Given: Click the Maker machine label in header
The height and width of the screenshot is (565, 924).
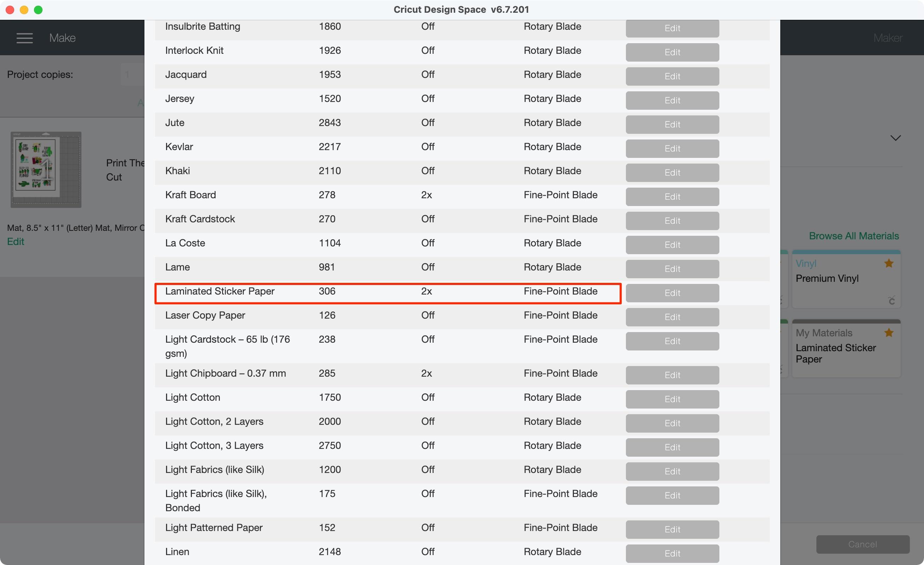Looking at the screenshot, I should pos(888,38).
